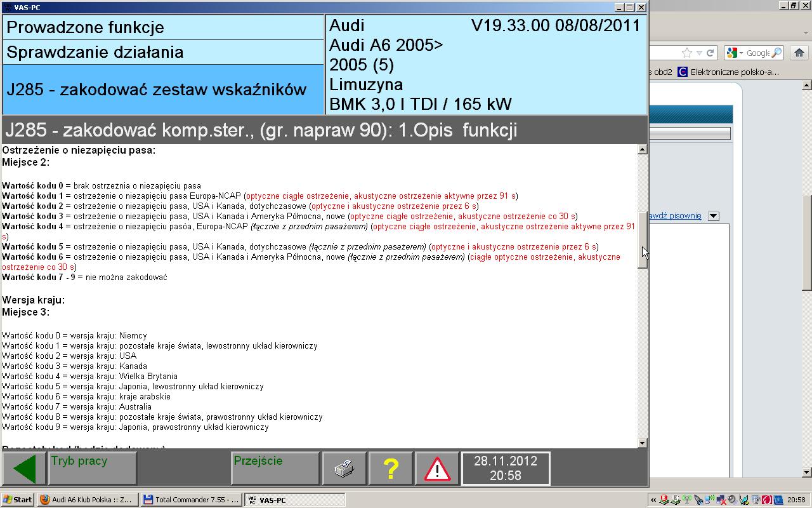Click the J285 - zakodować komp.ster. header bar
Screen dimensions: 812x508
pyautogui.click(x=324, y=130)
